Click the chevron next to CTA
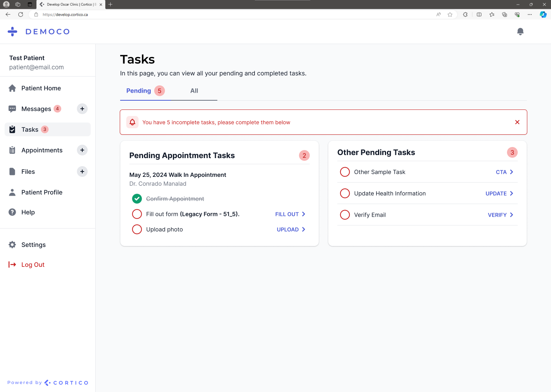This screenshot has height=392, width=551. coord(512,172)
